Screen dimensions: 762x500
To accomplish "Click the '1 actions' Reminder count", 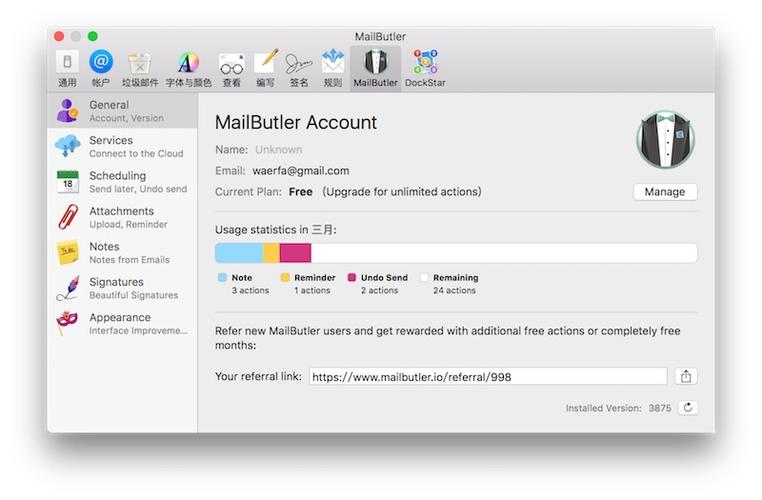I will click(312, 291).
